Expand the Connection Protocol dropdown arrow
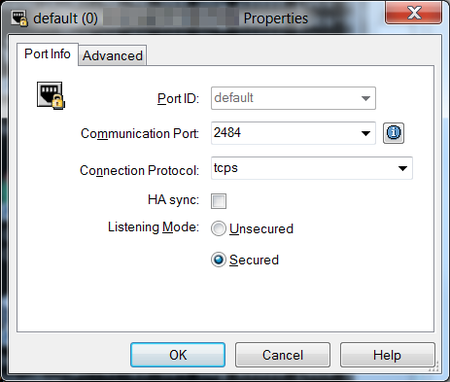 (403, 168)
